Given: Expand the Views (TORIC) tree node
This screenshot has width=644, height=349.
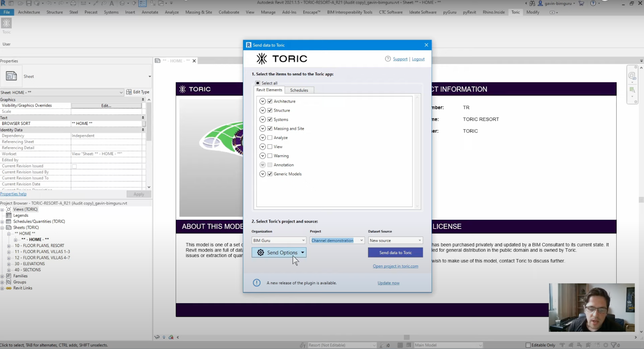Looking at the screenshot, I should pos(2,210).
